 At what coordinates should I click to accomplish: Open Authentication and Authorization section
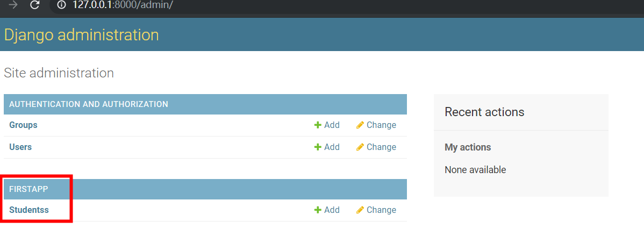click(89, 104)
